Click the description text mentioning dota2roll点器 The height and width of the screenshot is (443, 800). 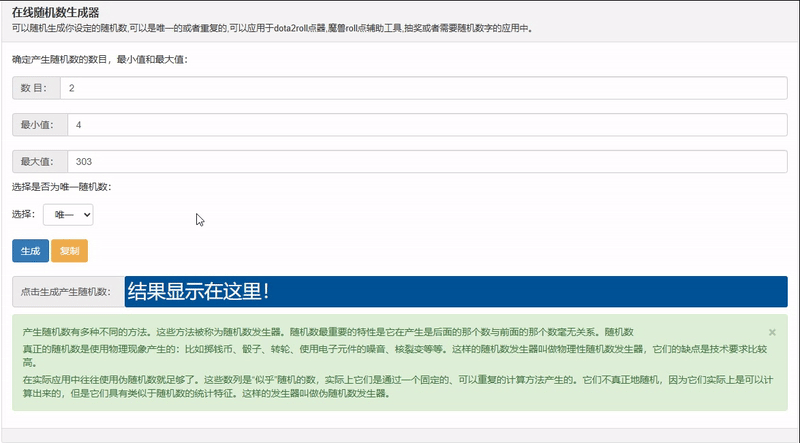[272, 29]
